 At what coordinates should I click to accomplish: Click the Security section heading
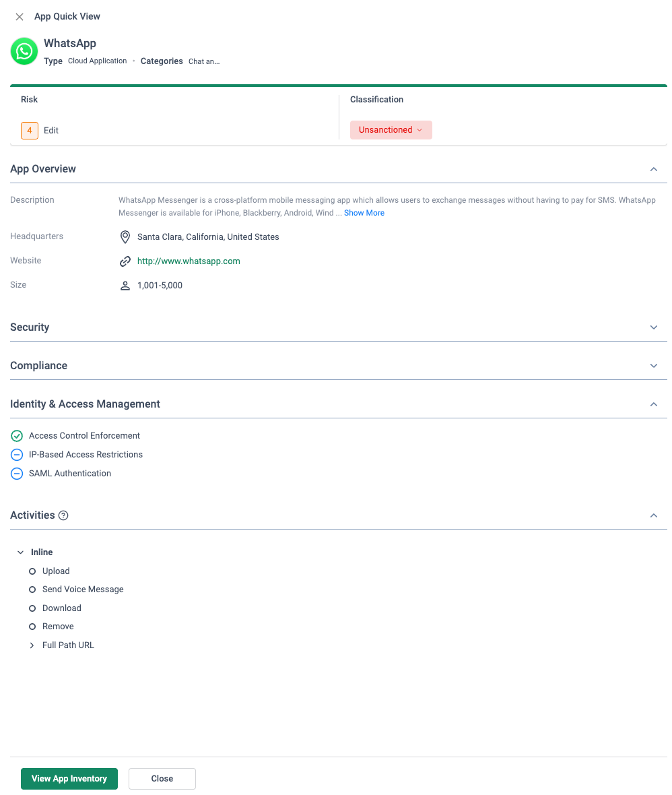(x=30, y=327)
